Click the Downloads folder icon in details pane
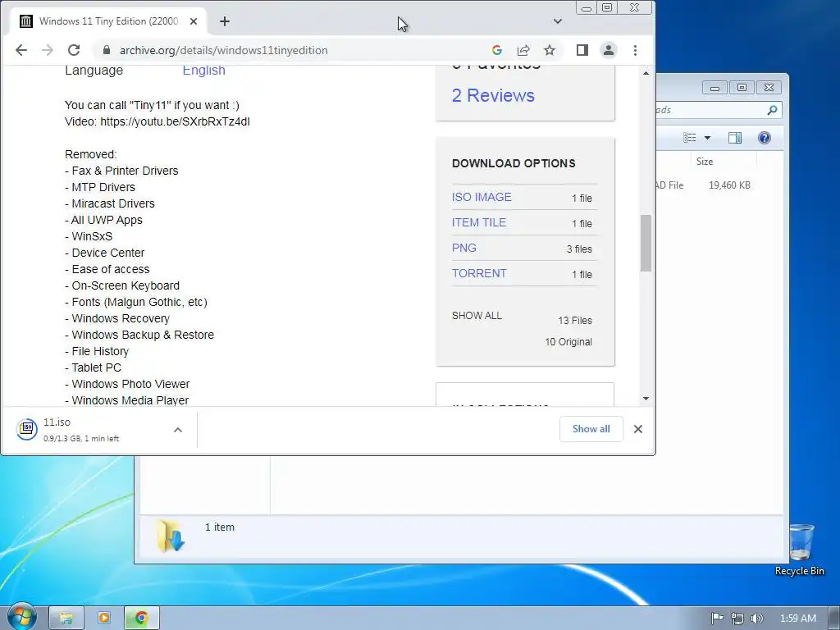This screenshot has width=840, height=630. (171, 535)
